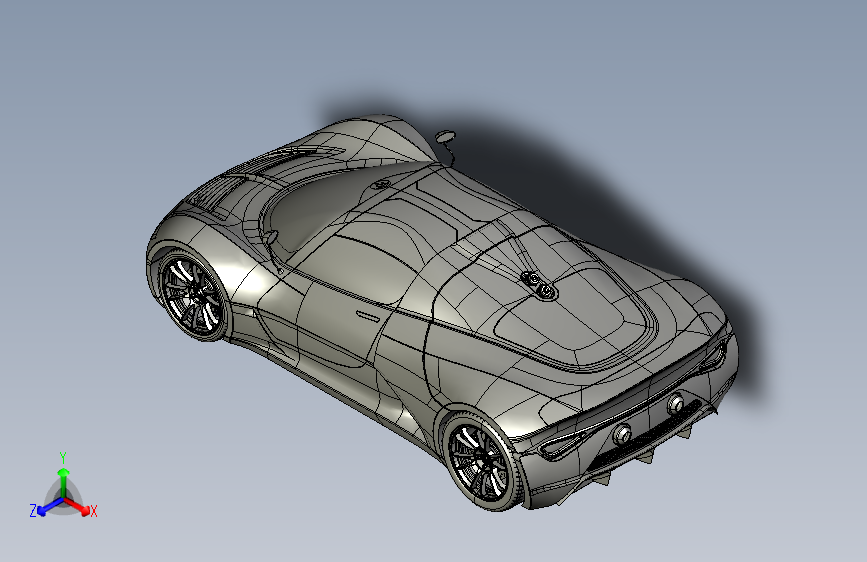
Task: Select the side mirror on the car's far side
Action: click(445, 136)
